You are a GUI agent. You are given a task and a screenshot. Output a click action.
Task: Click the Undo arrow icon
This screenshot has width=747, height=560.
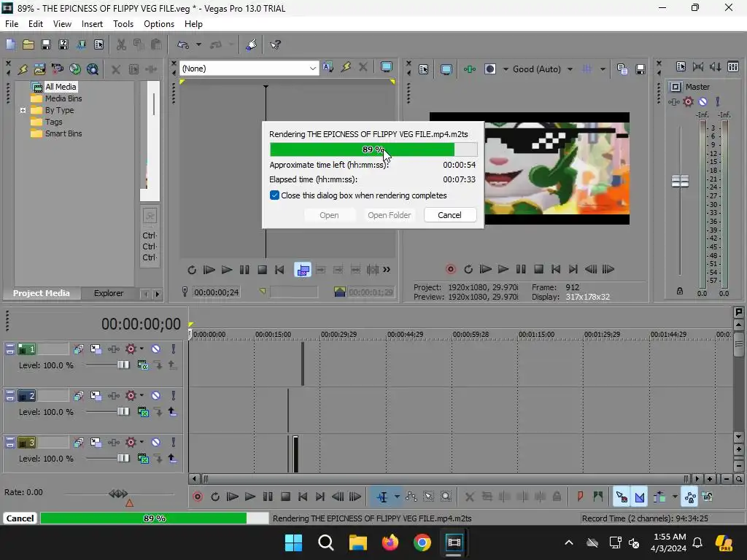point(182,44)
